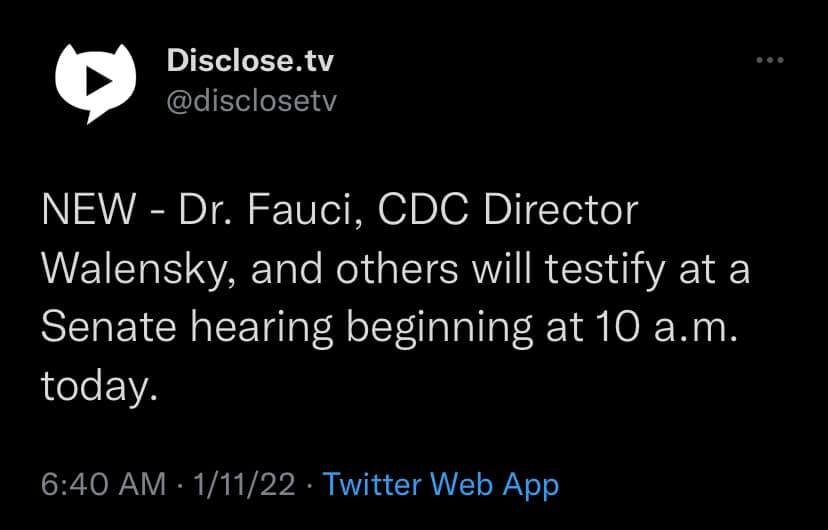Open the Disclose.tv display name link
Image resolution: width=828 pixels, height=530 pixels.
tap(249, 62)
